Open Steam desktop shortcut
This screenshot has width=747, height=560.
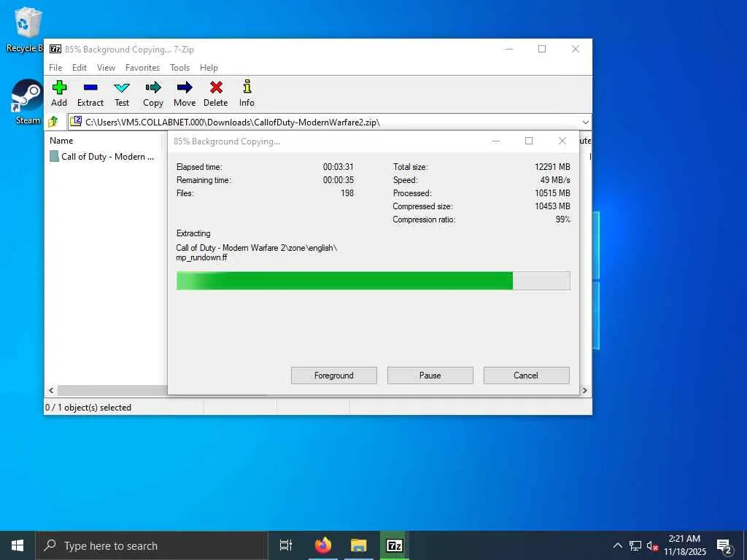[27, 102]
